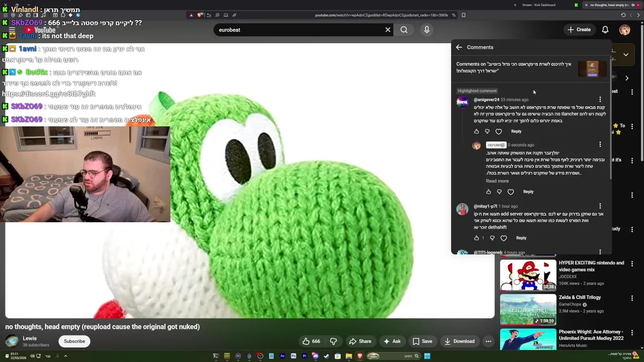Open OBS Studio from the taskbar

[260, 356]
